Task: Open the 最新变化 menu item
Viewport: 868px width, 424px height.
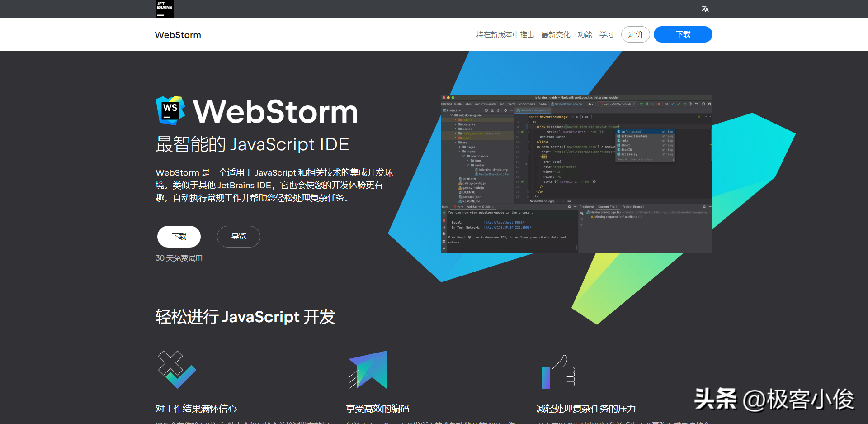Action: 556,35
